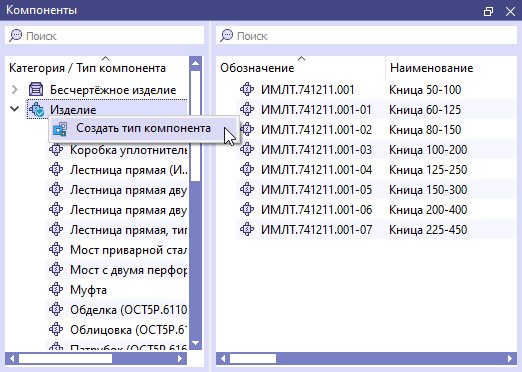Select 'Лестница прямая, тип' component type
522x372 pixels.
tap(128, 230)
